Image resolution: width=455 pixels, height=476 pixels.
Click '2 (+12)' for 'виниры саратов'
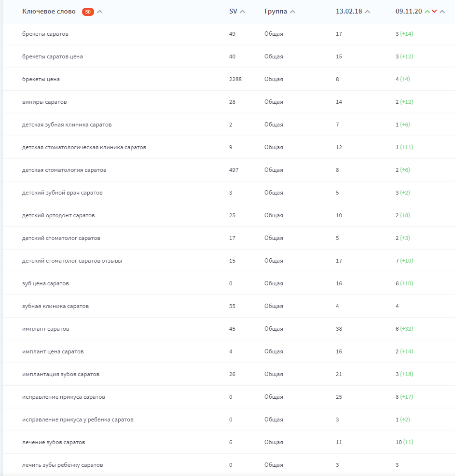pyautogui.click(x=404, y=102)
